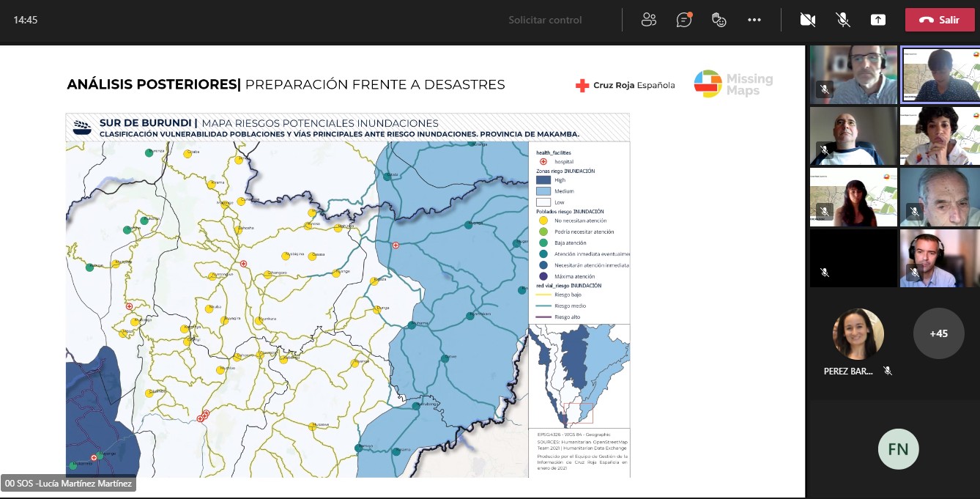Image resolution: width=980 pixels, height=499 pixels.
Task: Select the FN initials avatar
Action: click(x=898, y=449)
